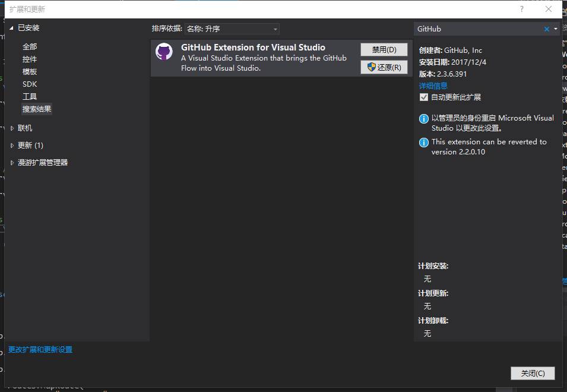Select the 控件 category

pos(30,59)
